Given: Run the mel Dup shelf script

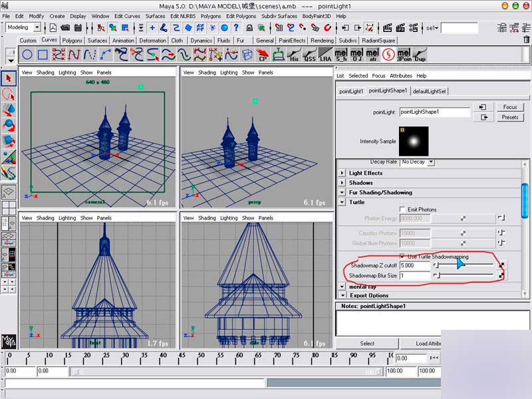Looking at the screenshot, I should pos(420,55).
